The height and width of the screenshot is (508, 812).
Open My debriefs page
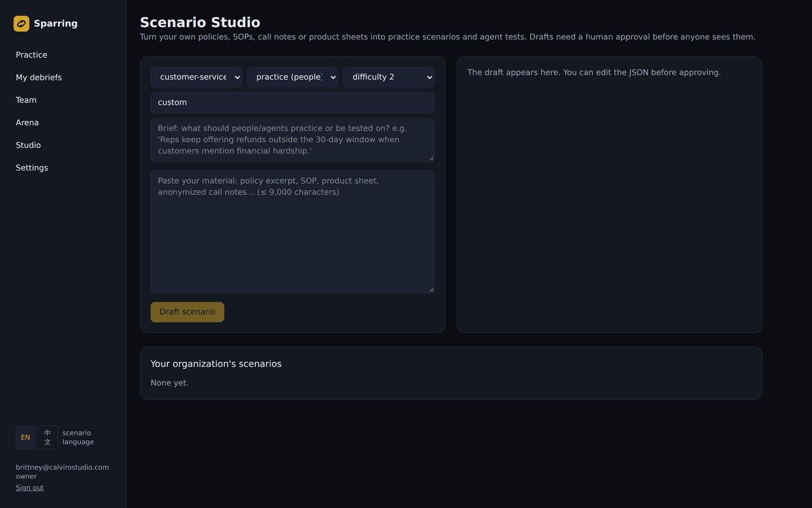pyautogui.click(x=39, y=77)
